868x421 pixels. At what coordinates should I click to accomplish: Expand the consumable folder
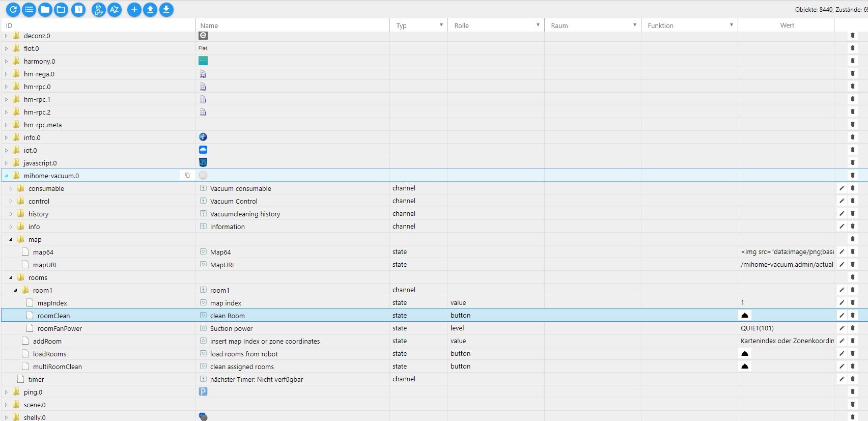point(11,188)
